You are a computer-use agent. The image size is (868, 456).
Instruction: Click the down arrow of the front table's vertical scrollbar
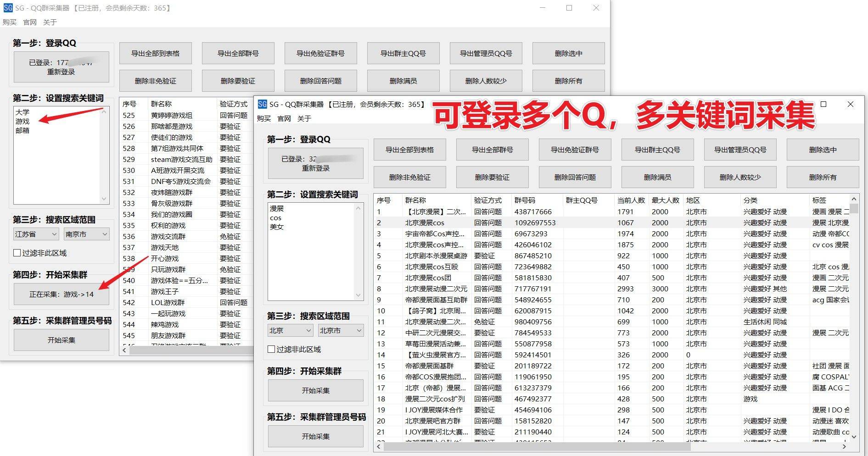tap(854, 437)
